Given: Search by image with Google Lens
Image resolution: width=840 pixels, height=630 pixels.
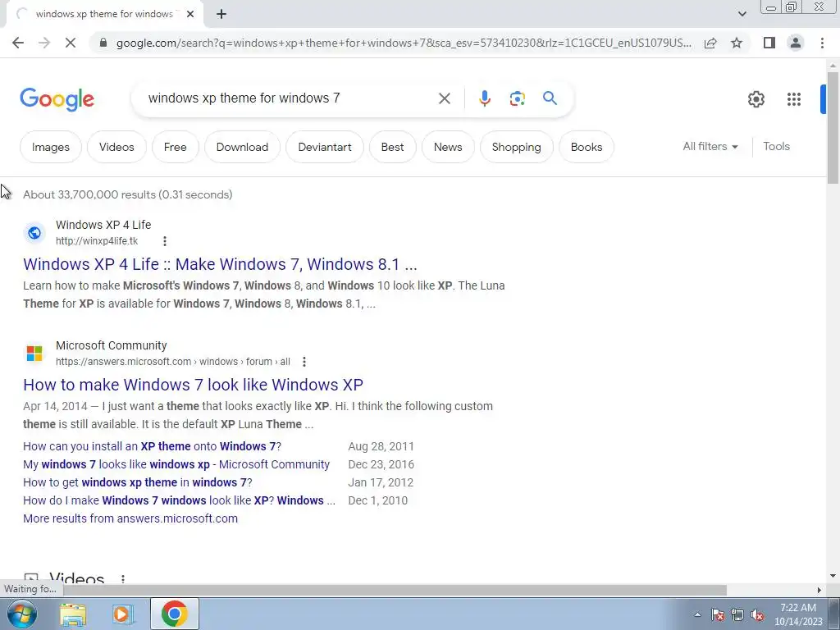Looking at the screenshot, I should (x=517, y=98).
